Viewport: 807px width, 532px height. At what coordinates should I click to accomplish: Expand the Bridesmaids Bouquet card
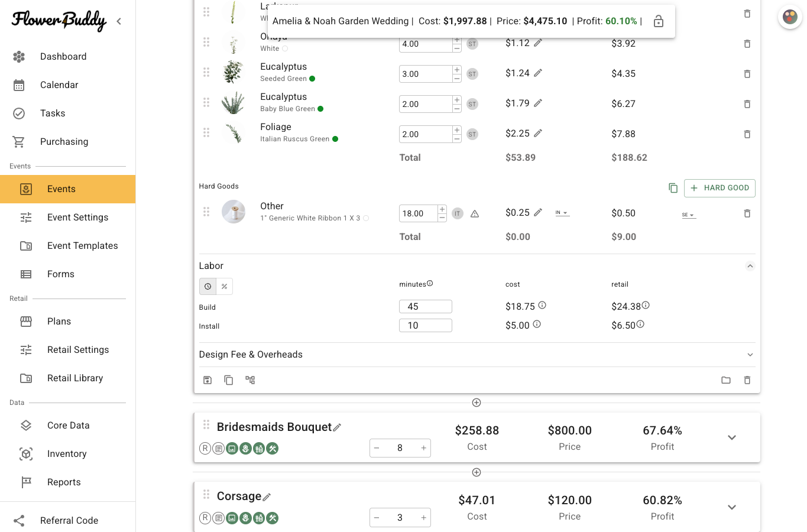[x=732, y=437]
